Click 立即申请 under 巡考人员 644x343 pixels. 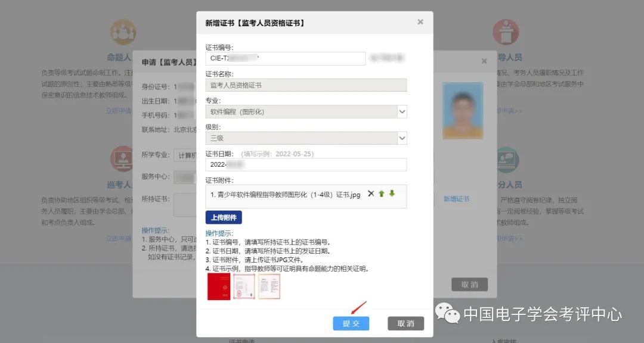(119, 238)
